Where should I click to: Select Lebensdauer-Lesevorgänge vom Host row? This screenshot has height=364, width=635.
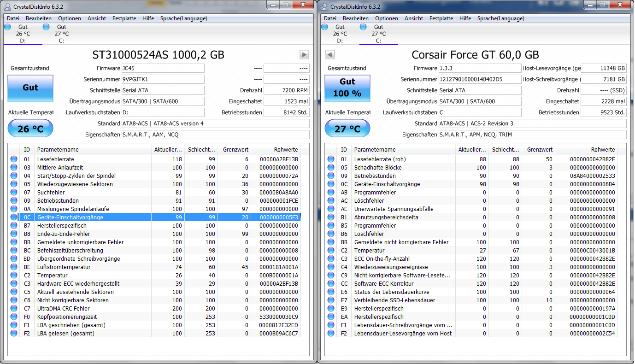click(472, 334)
